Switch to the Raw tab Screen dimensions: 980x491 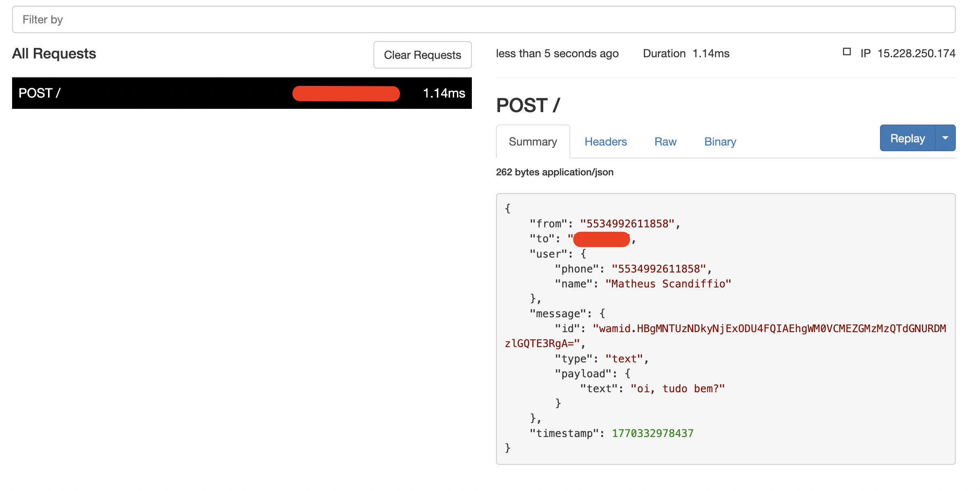click(665, 141)
